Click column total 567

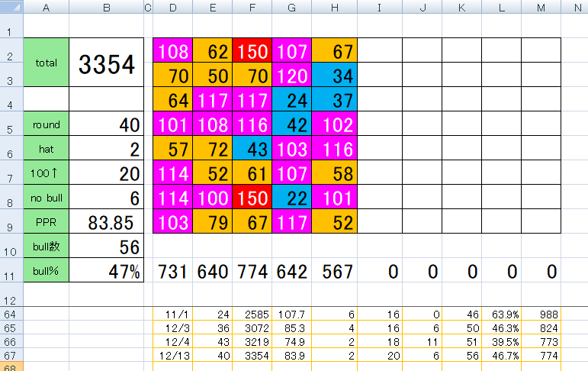pos(335,270)
